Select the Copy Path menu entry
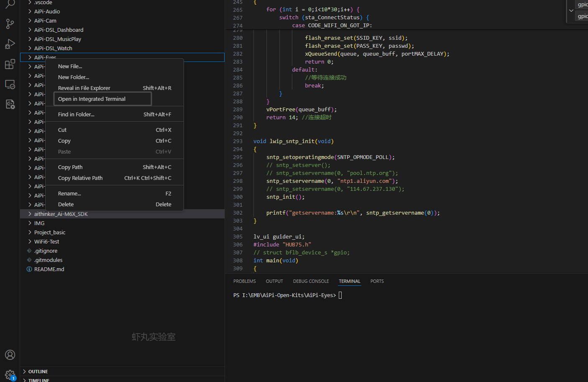The image size is (588, 382). click(115, 167)
